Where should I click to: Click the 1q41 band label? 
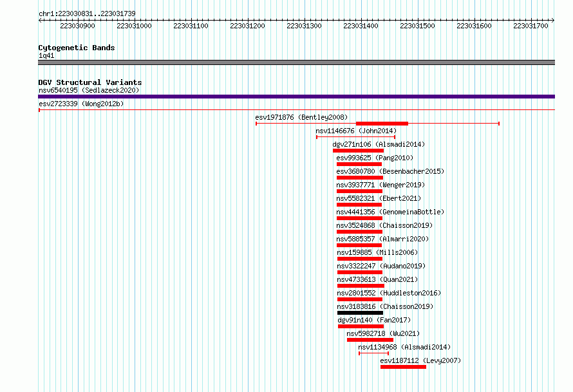pyautogui.click(x=46, y=55)
